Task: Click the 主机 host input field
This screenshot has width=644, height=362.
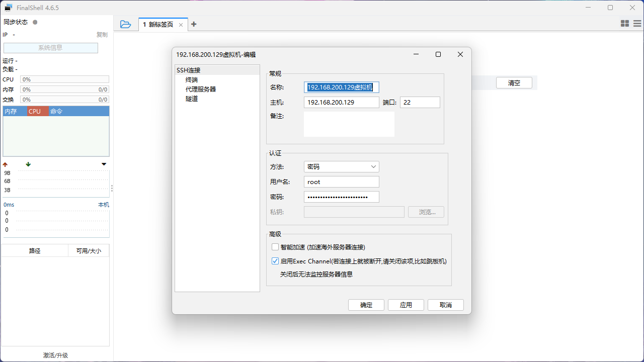Action: pos(341,102)
